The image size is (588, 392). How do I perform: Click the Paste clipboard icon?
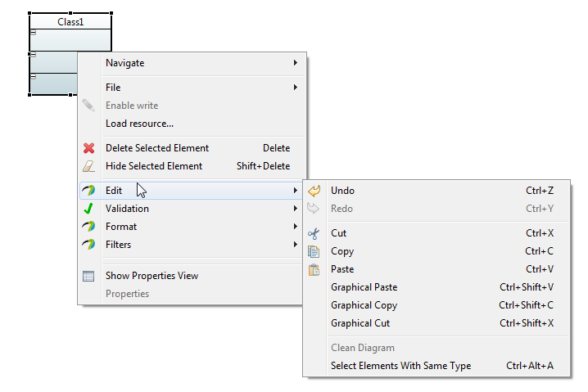click(314, 269)
